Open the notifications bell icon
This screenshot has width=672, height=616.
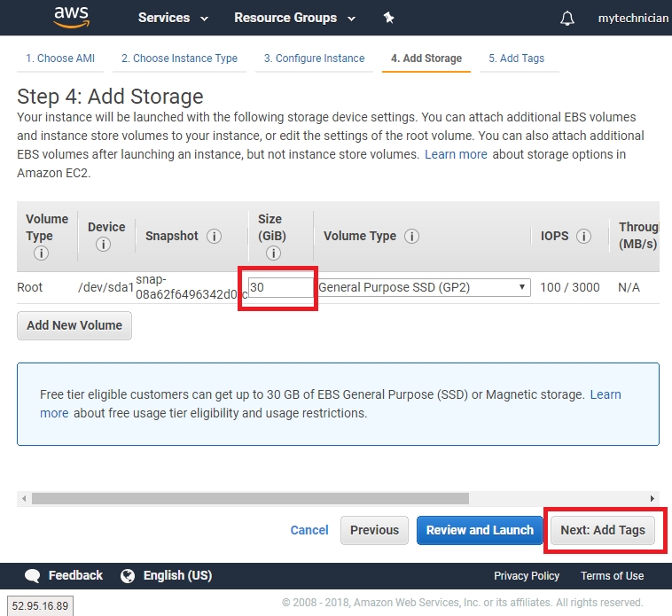coord(567,19)
